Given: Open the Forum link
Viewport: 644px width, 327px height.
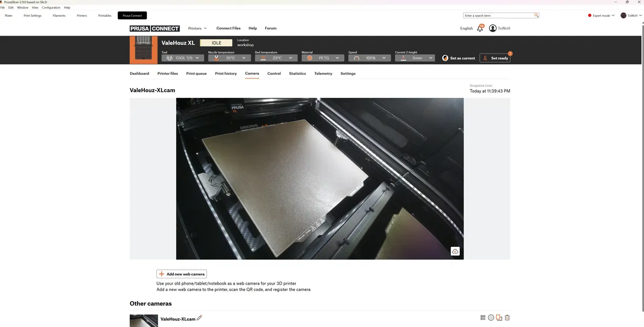Looking at the screenshot, I should pos(270,28).
